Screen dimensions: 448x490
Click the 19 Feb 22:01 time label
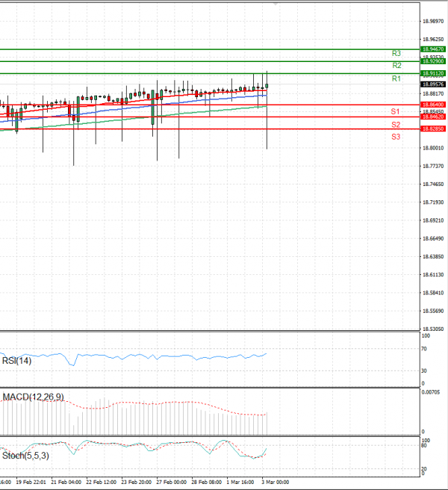tap(31, 483)
